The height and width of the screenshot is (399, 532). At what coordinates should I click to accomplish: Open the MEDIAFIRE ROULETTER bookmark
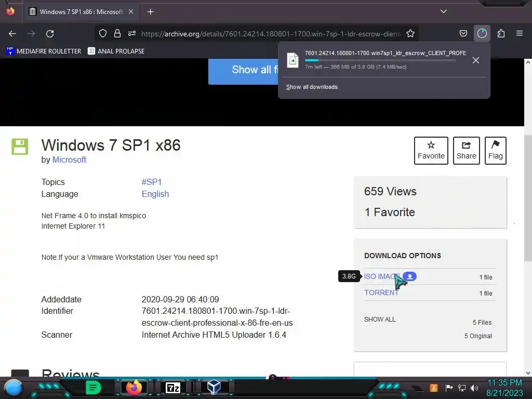point(44,51)
